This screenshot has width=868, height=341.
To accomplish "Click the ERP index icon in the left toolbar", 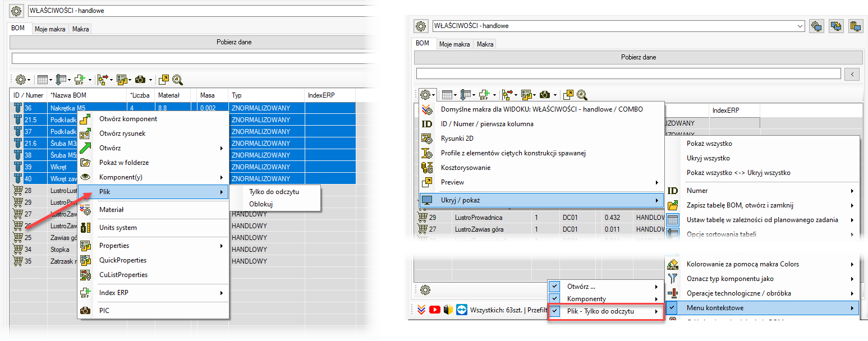I will (x=80, y=80).
